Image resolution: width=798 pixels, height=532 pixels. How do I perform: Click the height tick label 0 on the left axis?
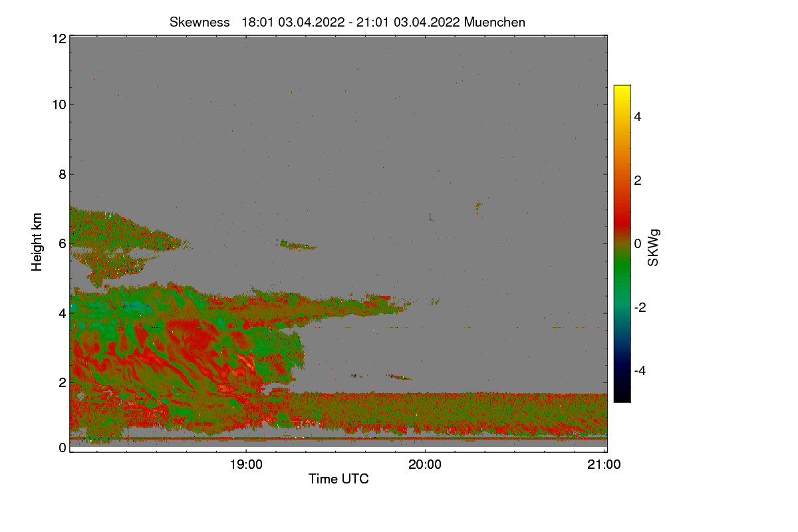(63, 448)
